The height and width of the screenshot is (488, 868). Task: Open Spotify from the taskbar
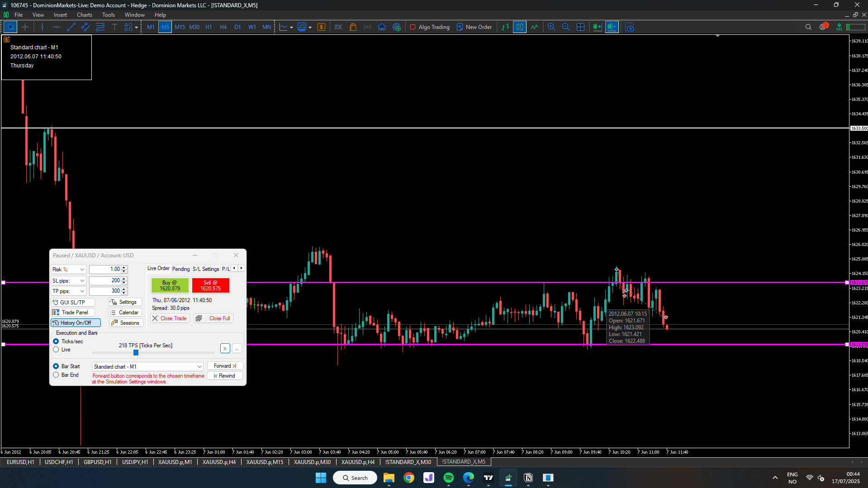point(449,478)
